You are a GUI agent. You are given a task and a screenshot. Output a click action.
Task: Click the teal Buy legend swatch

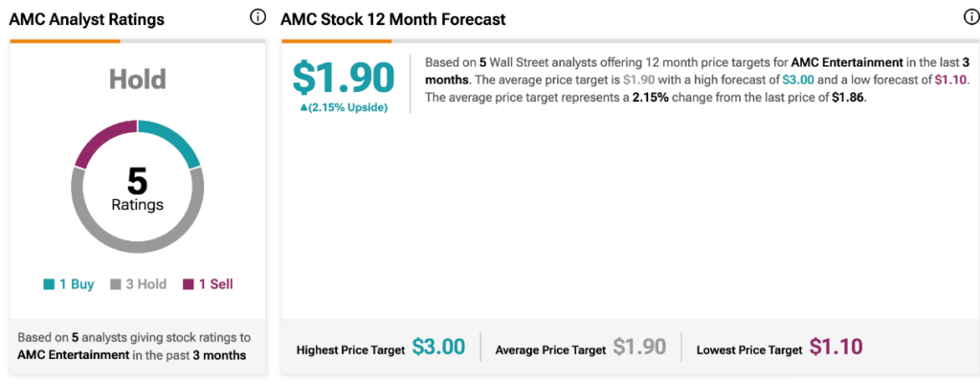pos(49,284)
